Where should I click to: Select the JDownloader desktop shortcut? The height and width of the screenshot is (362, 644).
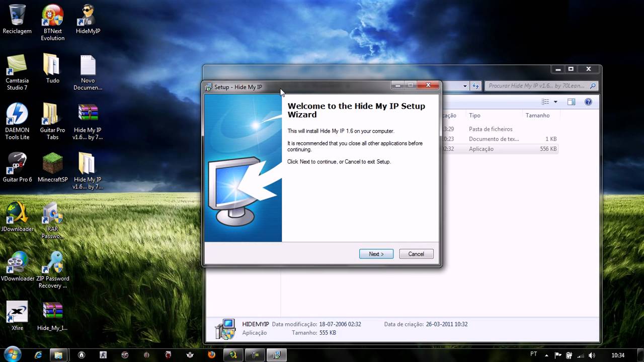[17, 217]
